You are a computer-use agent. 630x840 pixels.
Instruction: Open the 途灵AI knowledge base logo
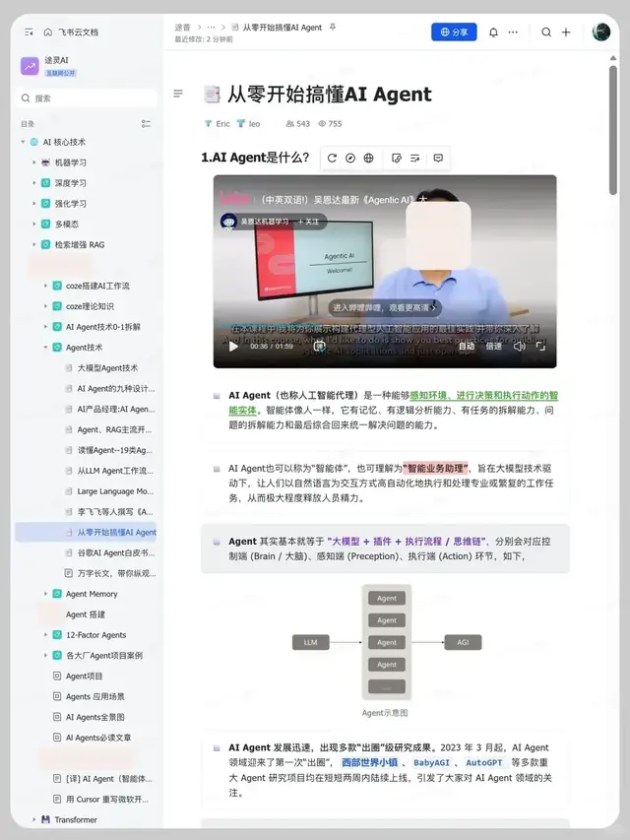point(30,66)
